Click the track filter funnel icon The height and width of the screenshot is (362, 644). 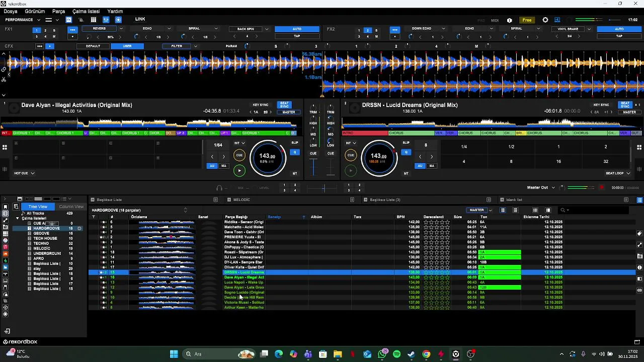(x=94, y=217)
